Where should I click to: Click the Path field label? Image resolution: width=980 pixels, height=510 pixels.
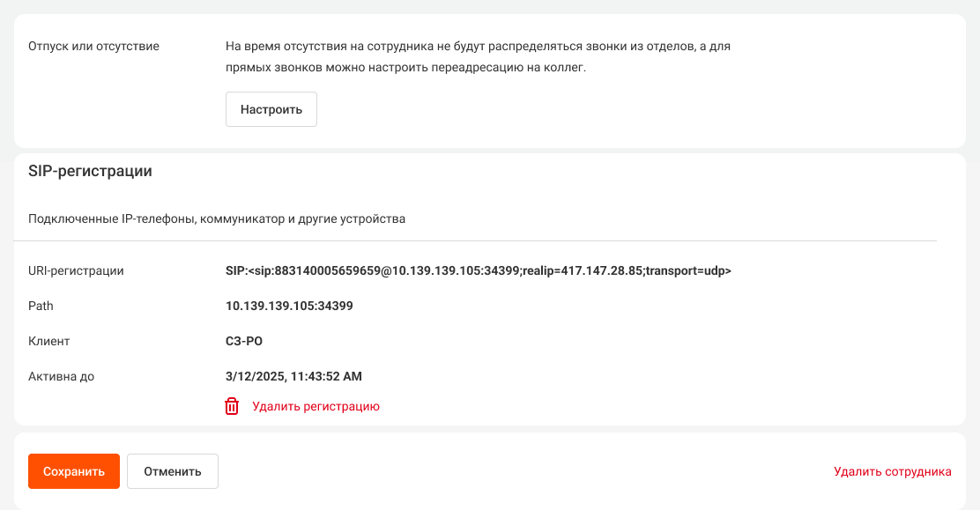pyautogui.click(x=41, y=306)
